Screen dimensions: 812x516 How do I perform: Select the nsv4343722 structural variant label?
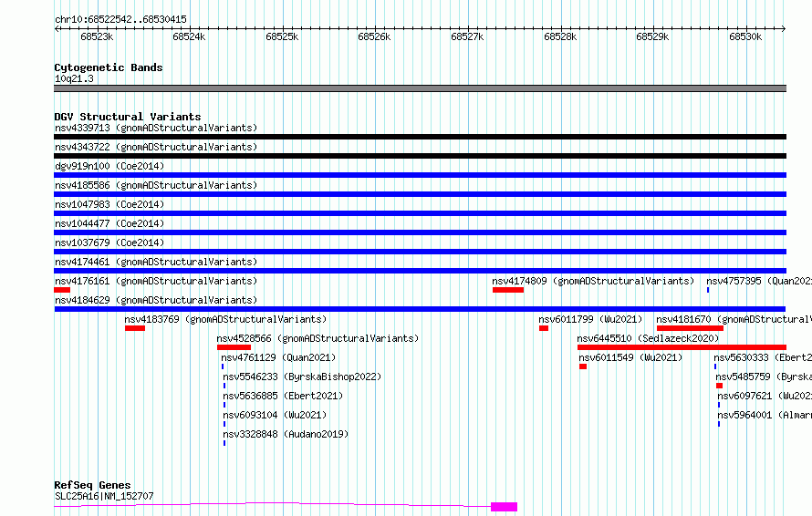point(156,147)
